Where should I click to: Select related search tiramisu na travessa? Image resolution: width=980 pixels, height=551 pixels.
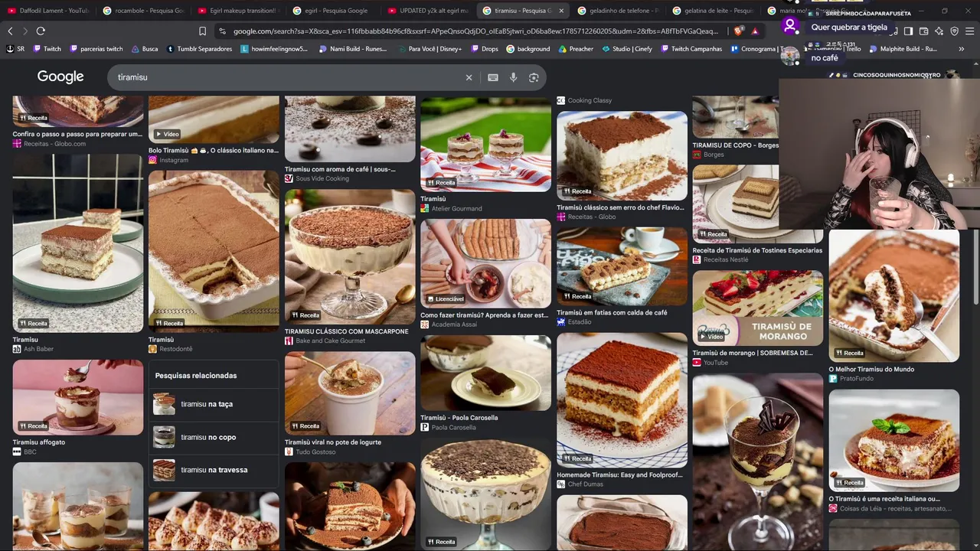pyautogui.click(x=214, y=470)
